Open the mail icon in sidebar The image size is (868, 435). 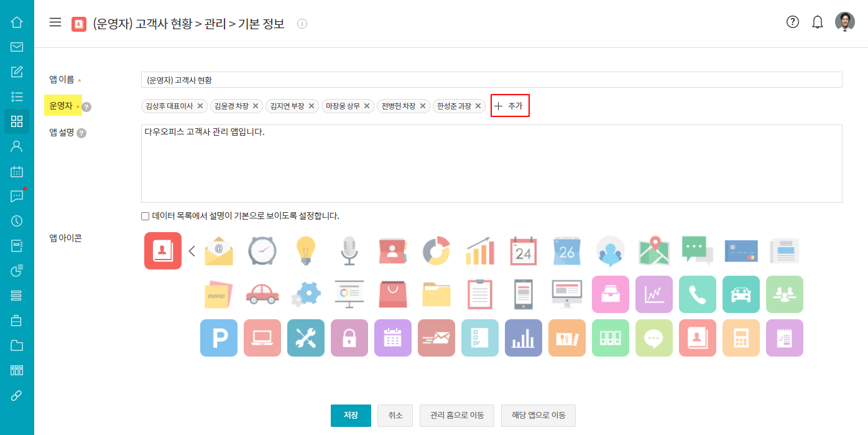(x=17, y=47)
